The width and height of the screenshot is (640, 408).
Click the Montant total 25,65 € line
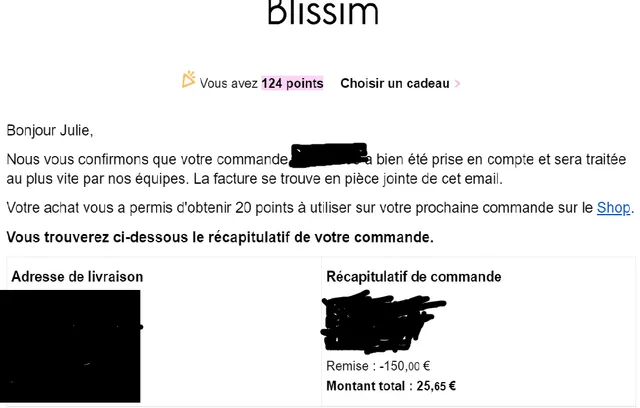(391, 385)
